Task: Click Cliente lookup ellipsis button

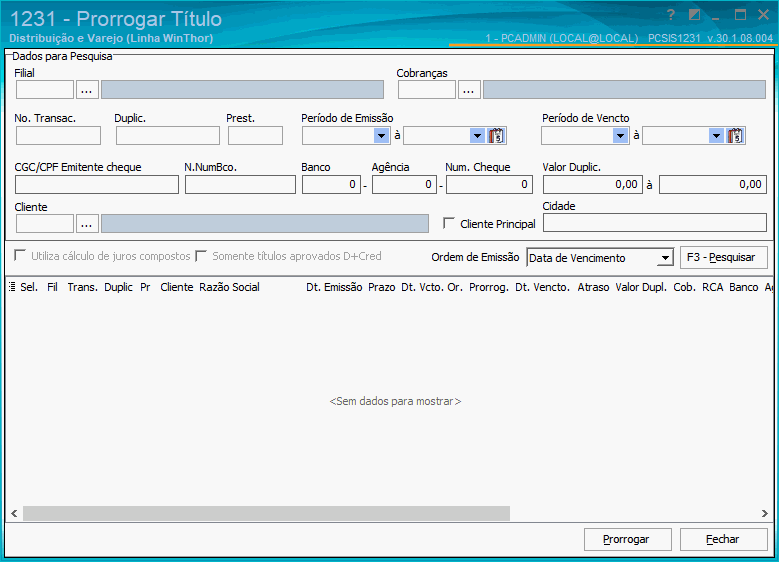Action: 87,224
